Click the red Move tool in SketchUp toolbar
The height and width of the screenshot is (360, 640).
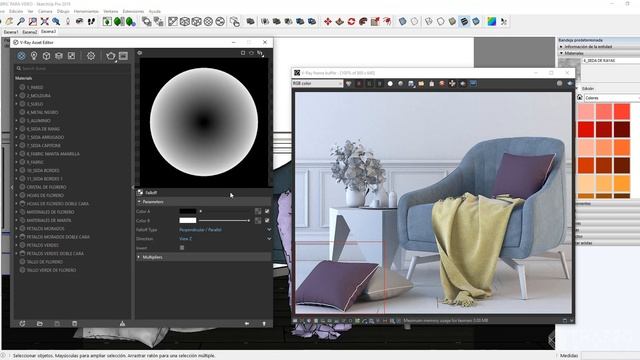[327, 22]
